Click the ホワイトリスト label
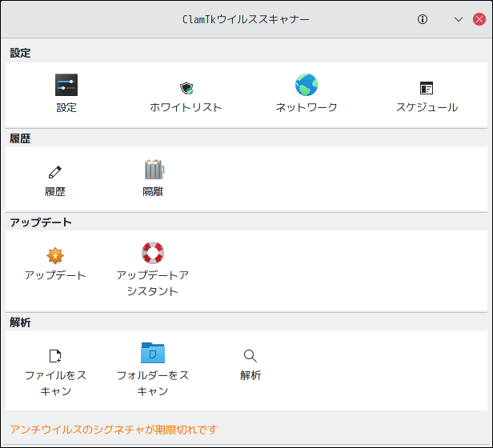 [186, 107]
